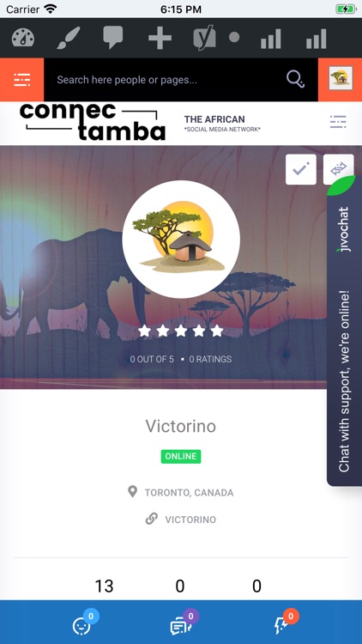This screenshot has height=644, width=362.
Task: Click the five-star rating row
Action: pyautogui.click(x=181, y=331)
